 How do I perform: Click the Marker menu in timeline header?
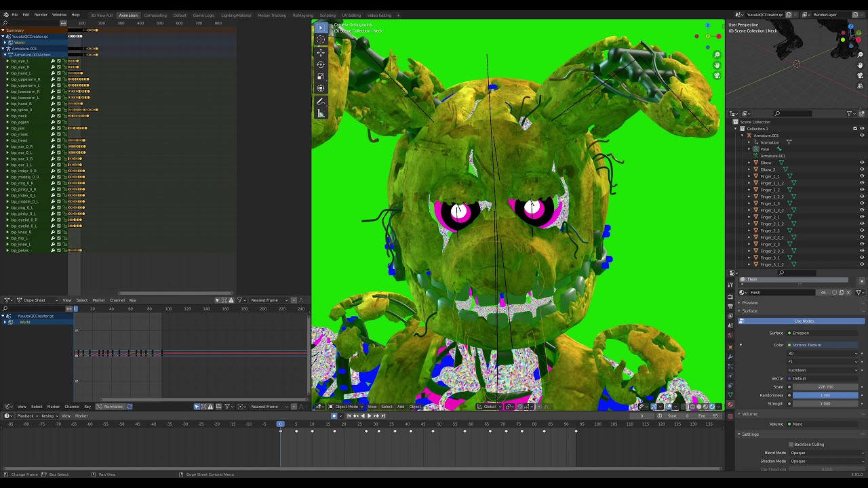[81, 415]
